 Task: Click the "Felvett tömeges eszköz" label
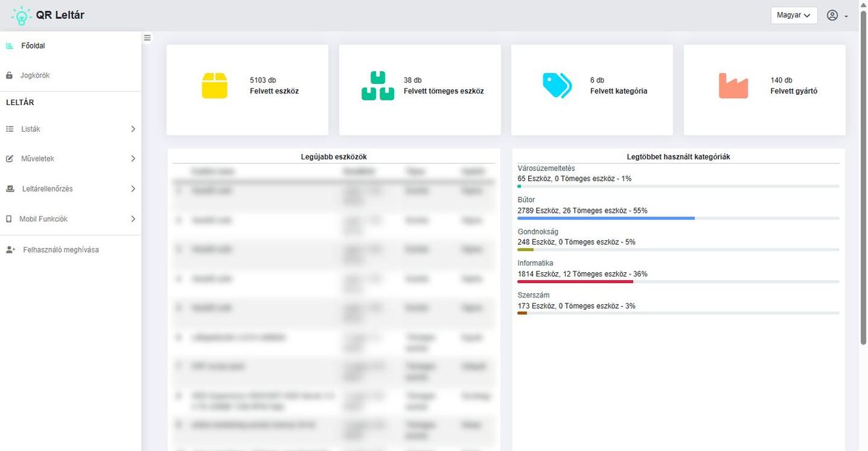point(443,91)
